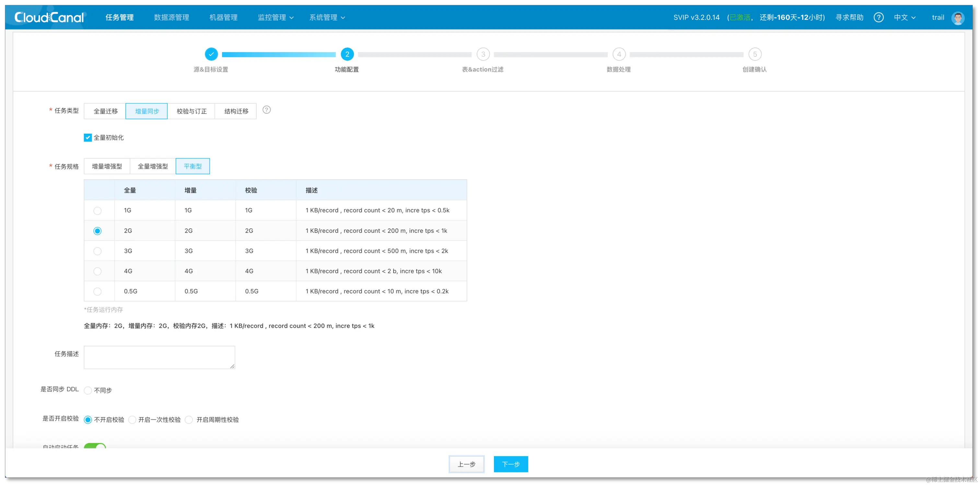Expand the 监控管理 dropdown menu

click(x=275, y=18)
